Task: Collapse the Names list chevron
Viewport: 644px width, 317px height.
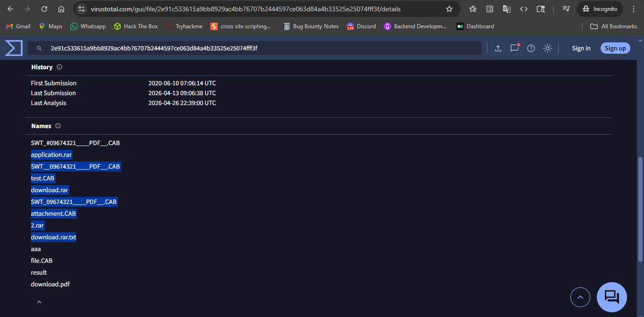Action: tap(39, 302)
